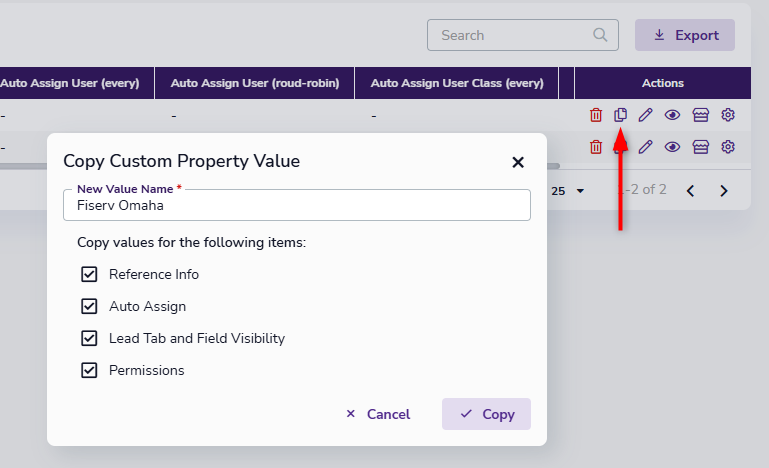Click the storefront icon in first row
This screenshot has height=468, width=769.
click(x=700, y=115)
